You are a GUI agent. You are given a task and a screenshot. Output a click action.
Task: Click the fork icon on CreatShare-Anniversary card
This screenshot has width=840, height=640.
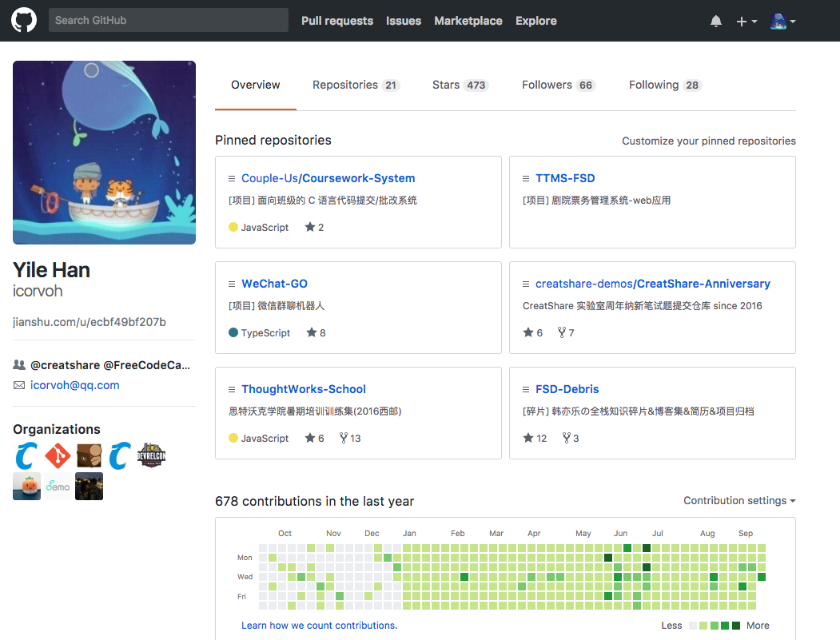tap(561, 332)
